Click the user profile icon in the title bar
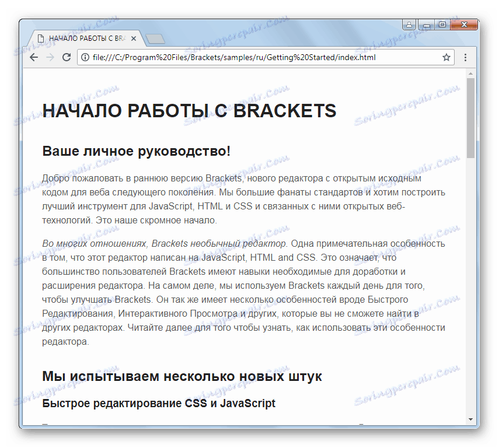 click(x=409, y=24)
